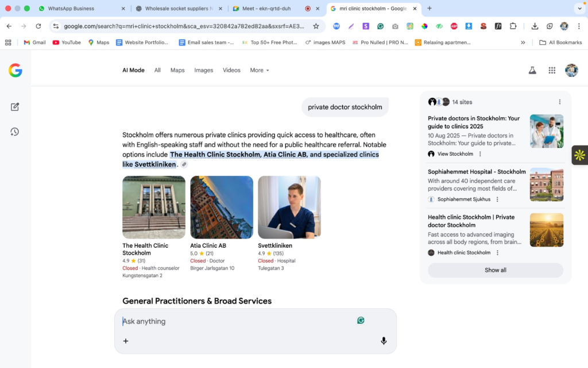
Task: Open the purple S extension icon
Action: pyautogui.click(x=366, y=26)
